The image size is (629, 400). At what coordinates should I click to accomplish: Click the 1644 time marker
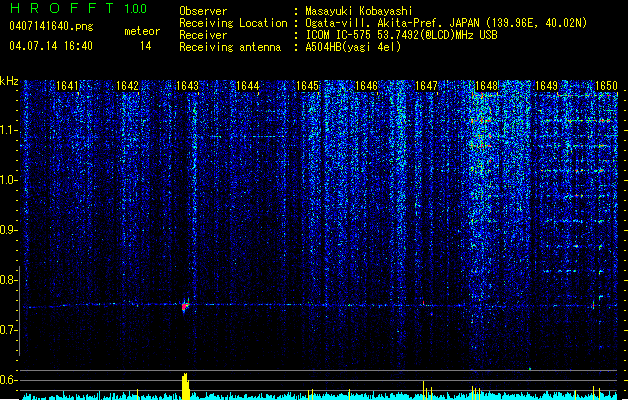[x=248, y=86]
